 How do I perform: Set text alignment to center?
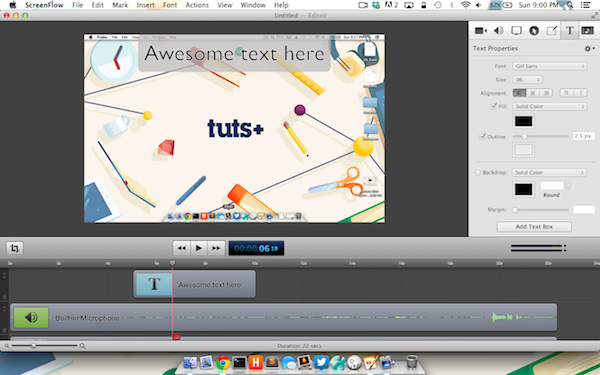(x=533, y=93)
